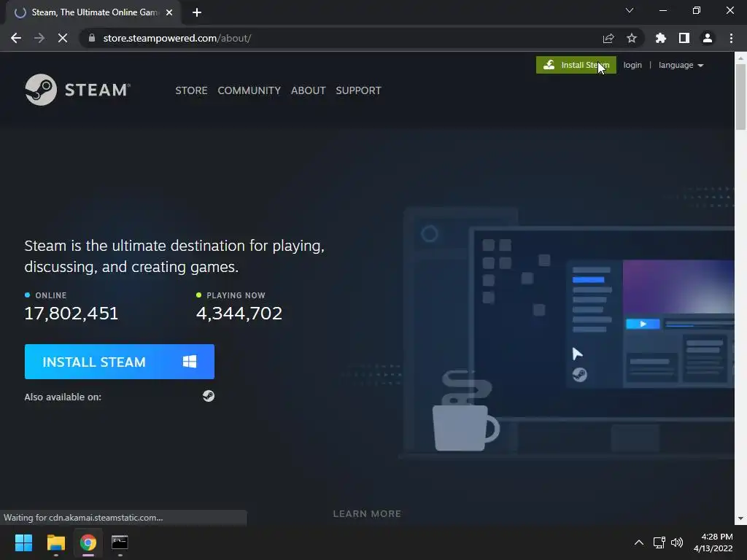747x560 pixels.
Task: Open the Chrome profile icon
Action: point(708,38)
